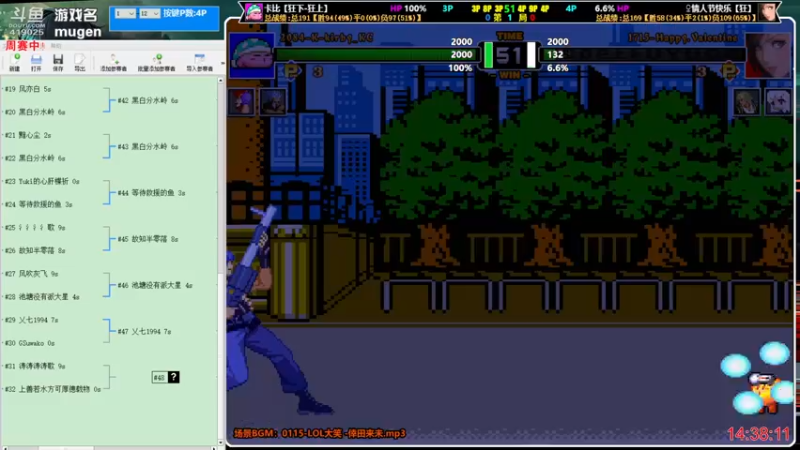The width and height of the screenshot is (800, 450).
Task: Select bracket entry #19 风亦白
Action: (28, 89)
